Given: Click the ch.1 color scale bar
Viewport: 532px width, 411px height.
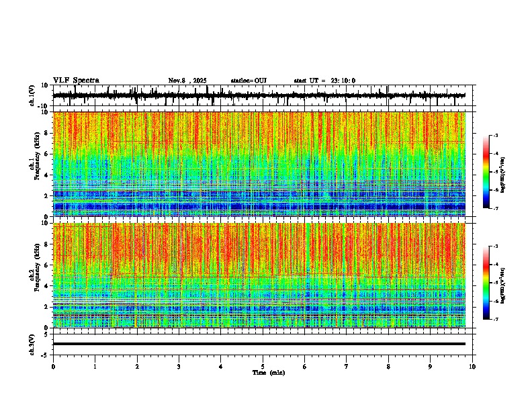Looking at the screenshot, I should [486, 172].
